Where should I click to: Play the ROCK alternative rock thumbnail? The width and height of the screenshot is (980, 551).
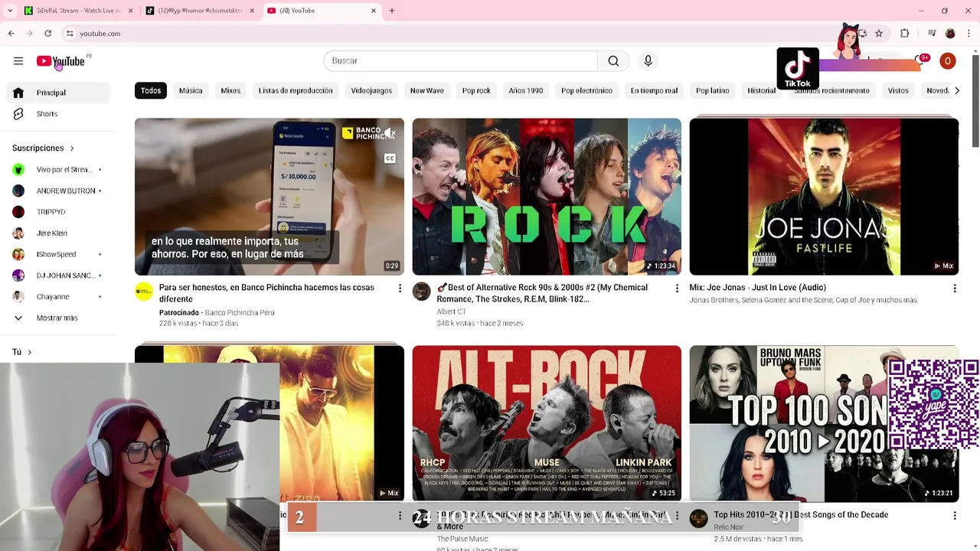[547, 197]
